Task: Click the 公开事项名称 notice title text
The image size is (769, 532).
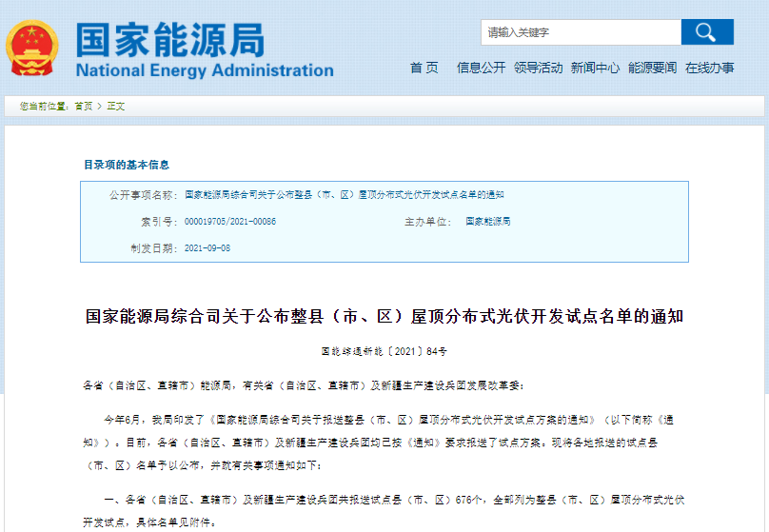Action: (x=344, y=194)
